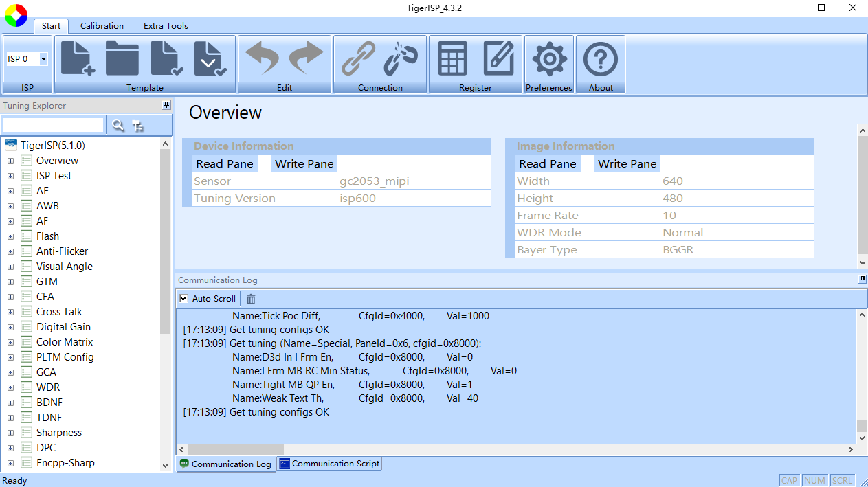This screenshot has width=868, height=487.
Task: Click the undo arrow icon
Action: pos(262,58)
